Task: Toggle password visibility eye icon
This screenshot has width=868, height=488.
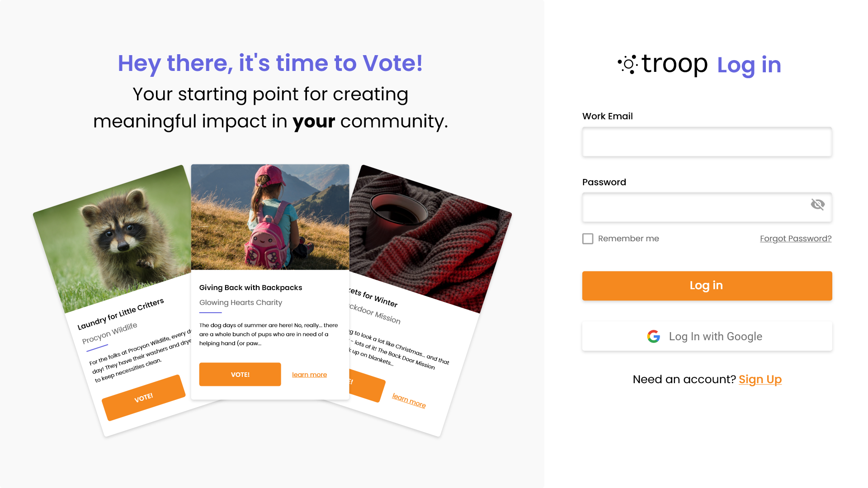Action: pos(817,205)
